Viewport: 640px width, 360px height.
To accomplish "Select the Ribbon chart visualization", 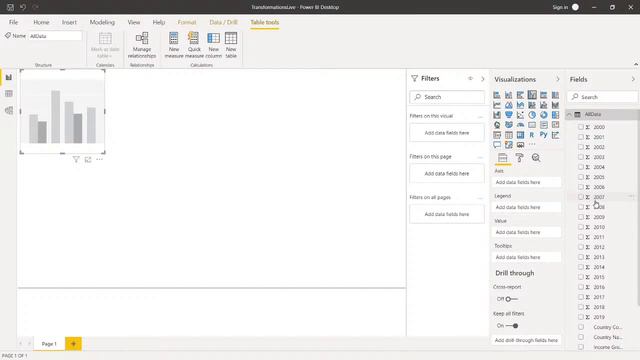I will tap(555, 105).
